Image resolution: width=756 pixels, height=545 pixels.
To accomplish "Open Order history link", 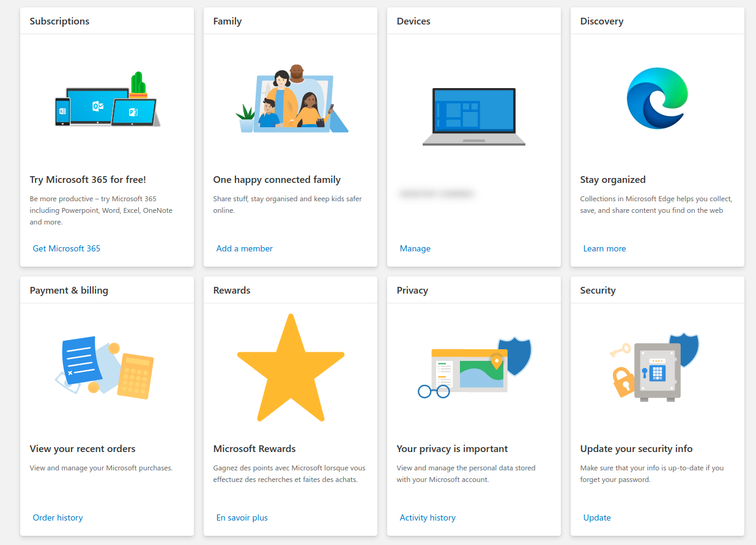I will (58, 517).
